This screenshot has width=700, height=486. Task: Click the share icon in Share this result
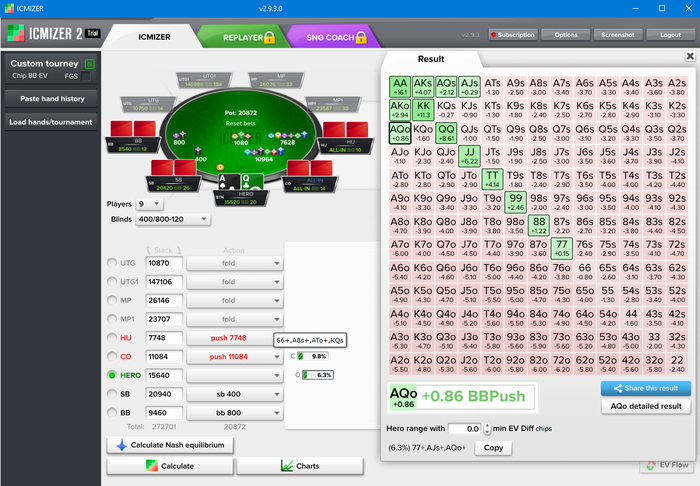tap(618, 388)
